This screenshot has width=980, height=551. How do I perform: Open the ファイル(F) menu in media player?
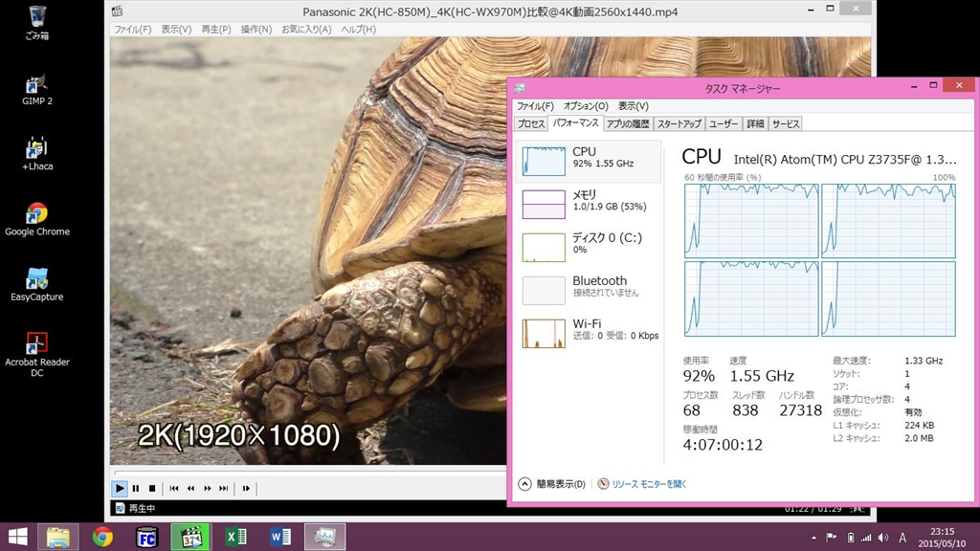(x=132, y=30)
